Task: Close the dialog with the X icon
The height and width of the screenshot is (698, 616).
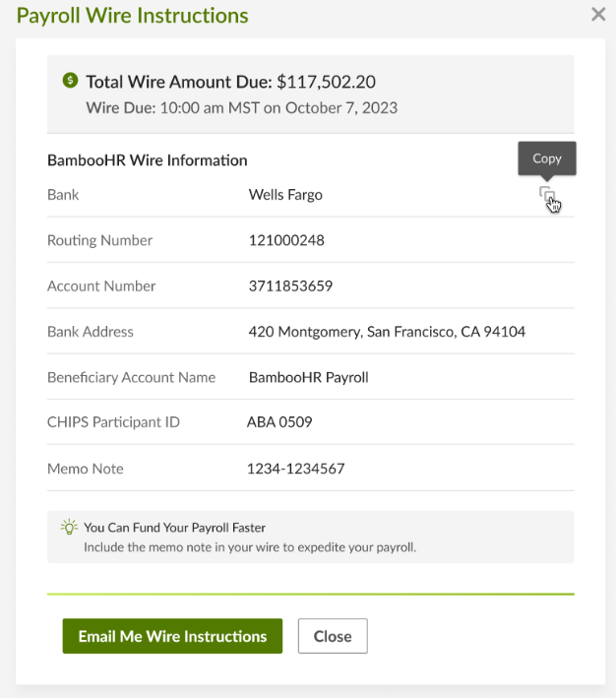Action: [598, 14]
